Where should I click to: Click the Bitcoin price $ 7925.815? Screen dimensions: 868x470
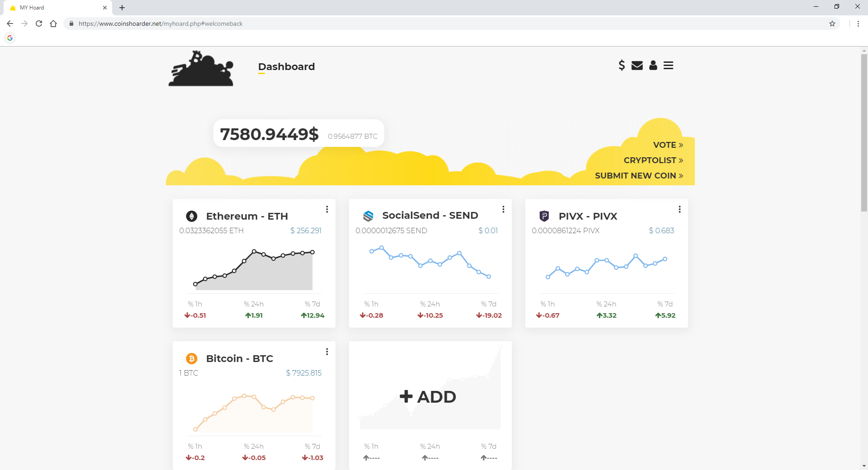click(x=304, y=373)
